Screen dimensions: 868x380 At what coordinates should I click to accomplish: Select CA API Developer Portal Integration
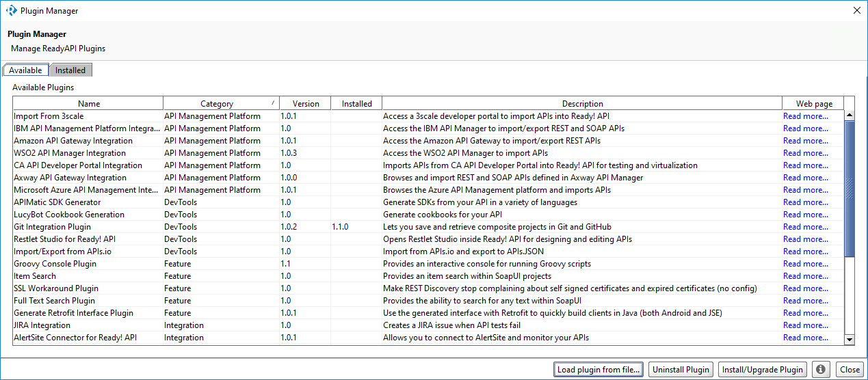tap(428, 165)
